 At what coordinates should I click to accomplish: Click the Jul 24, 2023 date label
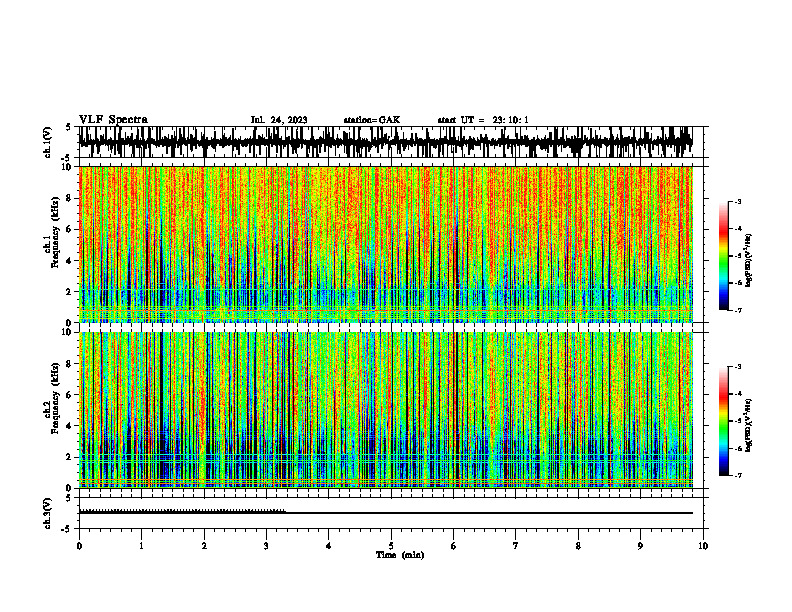[x=279, y=120]
